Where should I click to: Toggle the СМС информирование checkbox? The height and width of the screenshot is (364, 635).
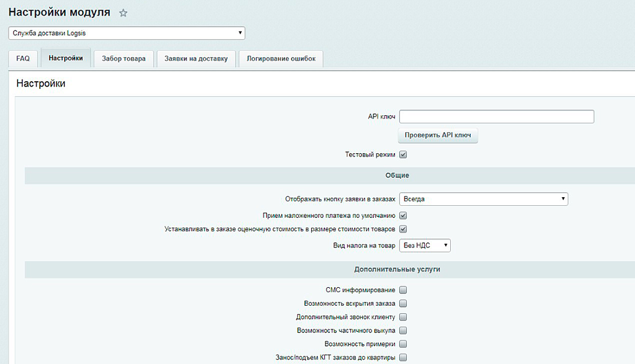(402, 290)
